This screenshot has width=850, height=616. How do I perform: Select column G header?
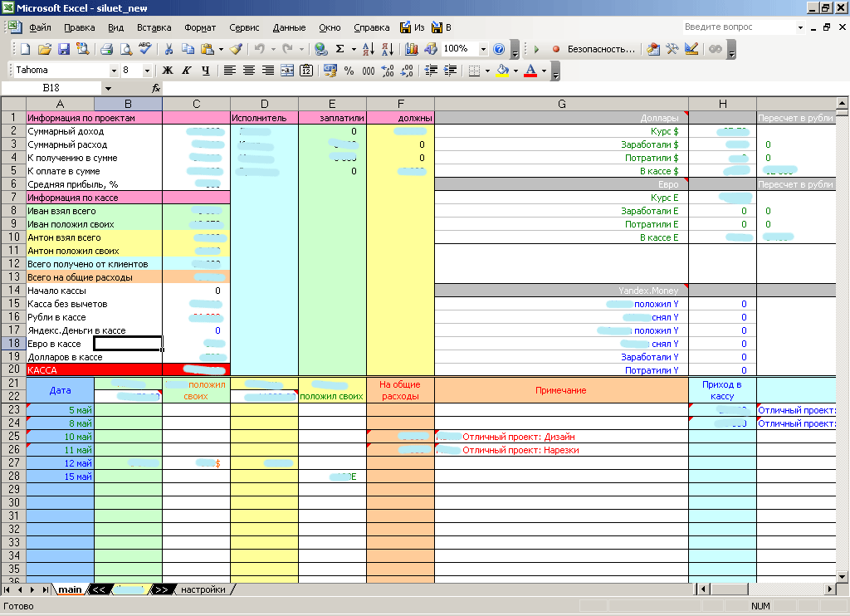[562, 104]
